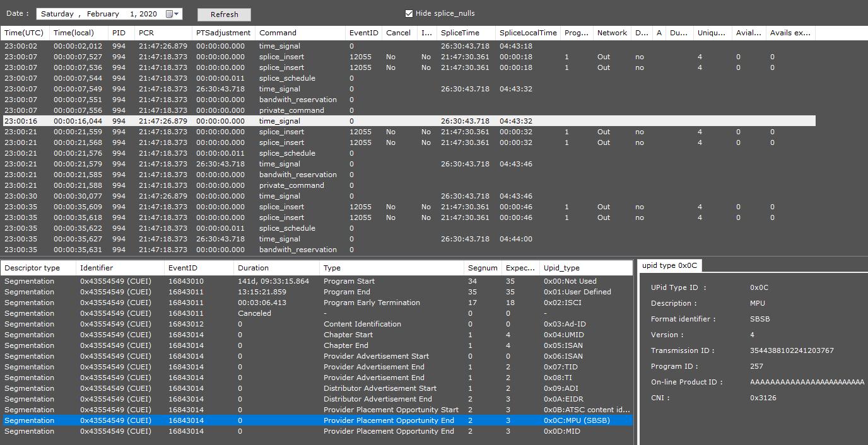Screen dimensions: 868x445
Task: Select the private_command row at 00:00:21,588
Action: click(408, 185)
